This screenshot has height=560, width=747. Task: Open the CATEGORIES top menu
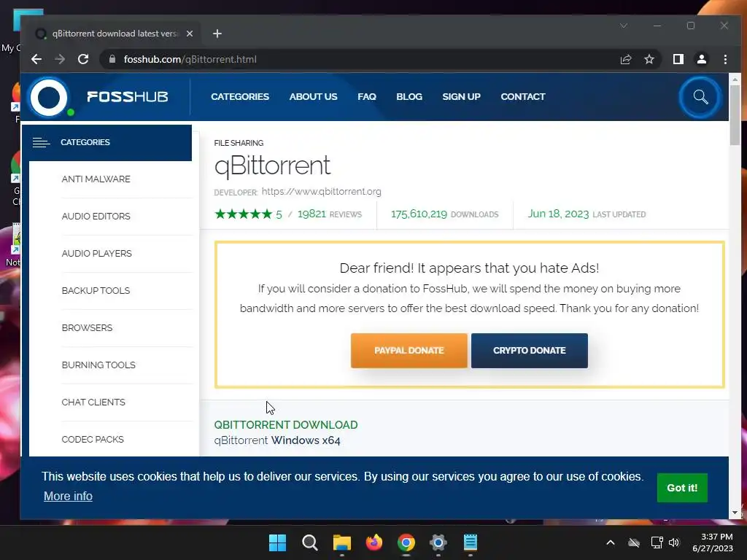[x=239, y=97]
